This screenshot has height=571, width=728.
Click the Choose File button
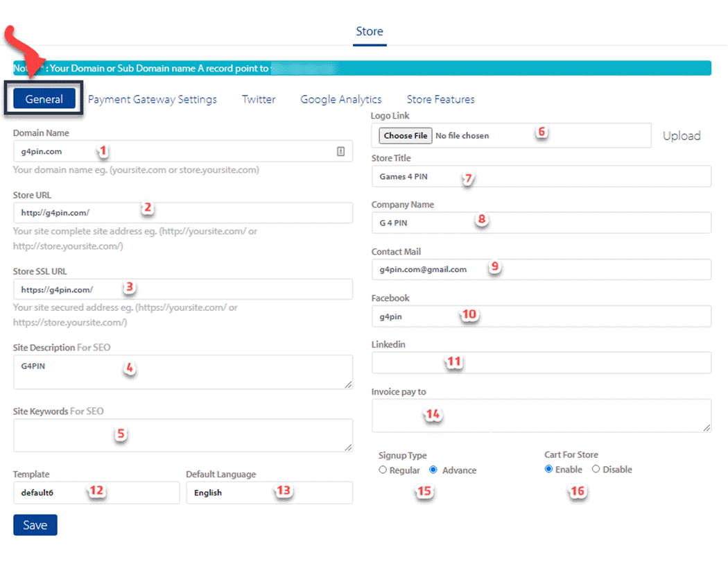click(x=406, y=136)
